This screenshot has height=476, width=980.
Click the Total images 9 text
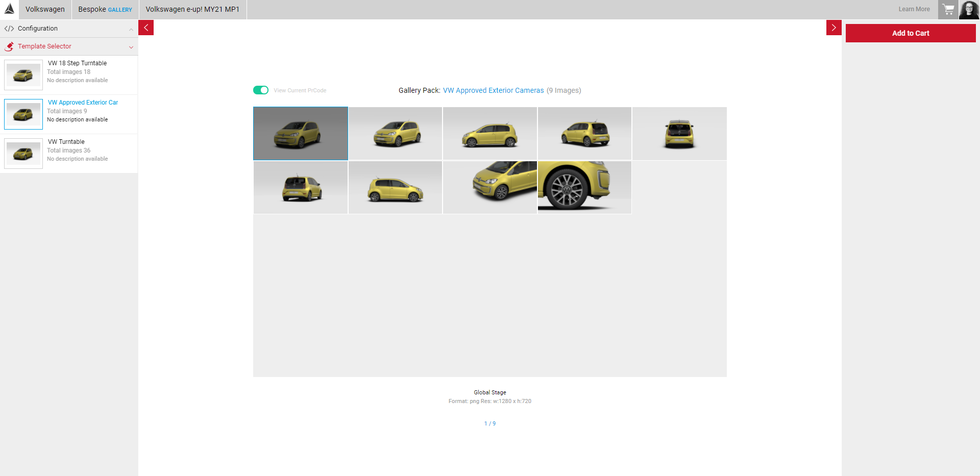[67, 111]
